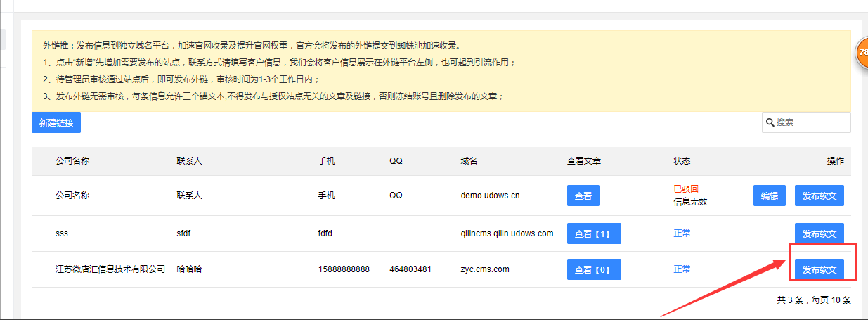Click the phone number 15888888888
The width and height of the screenshot is (868, 320).
point(344,269)
